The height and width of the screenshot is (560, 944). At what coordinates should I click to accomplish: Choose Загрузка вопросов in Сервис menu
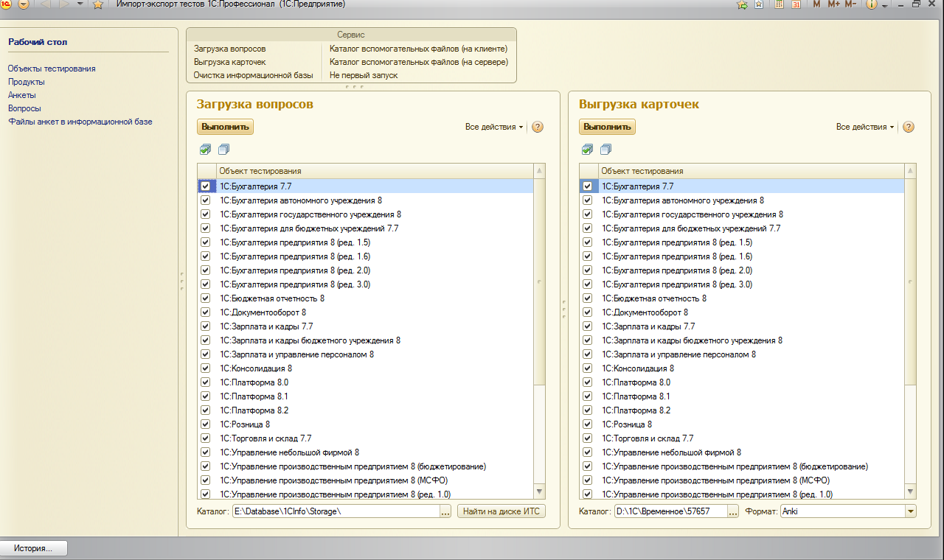pyautogui.click(x=229, y=49)
